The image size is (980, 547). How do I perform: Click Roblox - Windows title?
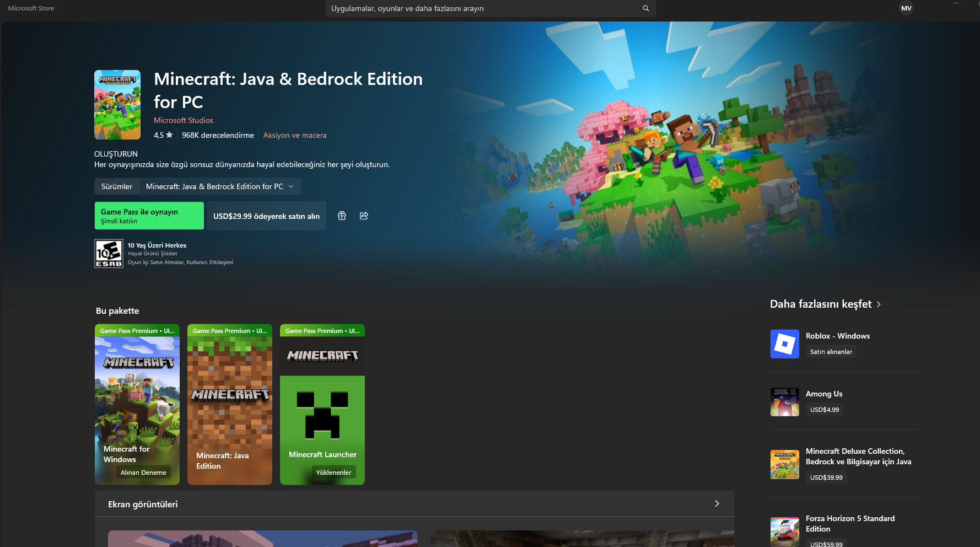838,336
